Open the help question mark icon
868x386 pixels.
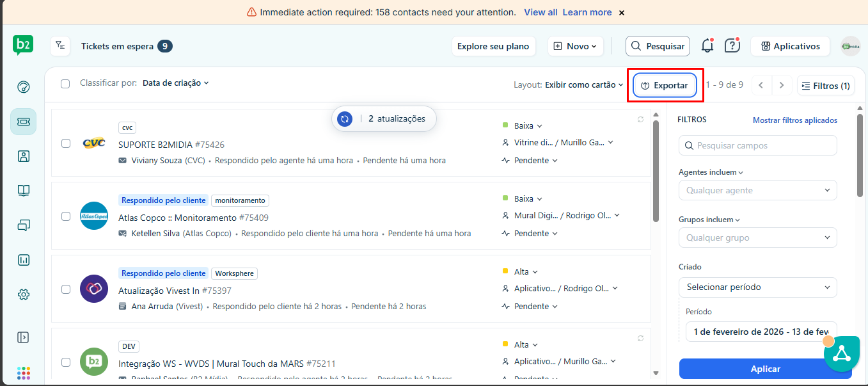pos(732,45)
